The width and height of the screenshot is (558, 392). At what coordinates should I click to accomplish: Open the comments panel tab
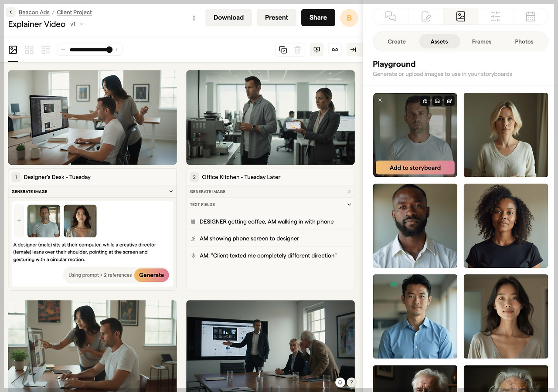[x=391, y=17]
